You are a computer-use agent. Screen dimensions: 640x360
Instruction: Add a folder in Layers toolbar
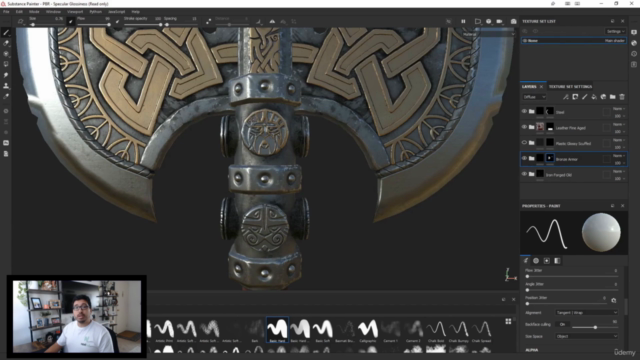[x=613, y=97]
